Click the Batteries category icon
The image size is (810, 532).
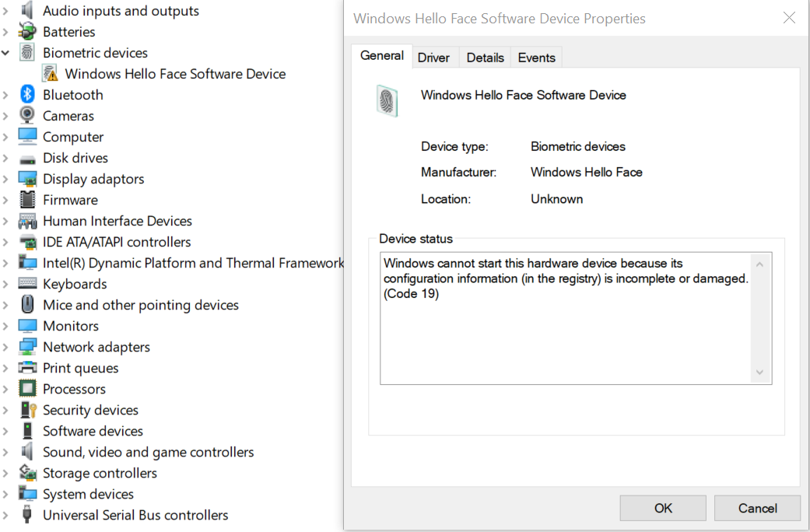pos(27,32)
